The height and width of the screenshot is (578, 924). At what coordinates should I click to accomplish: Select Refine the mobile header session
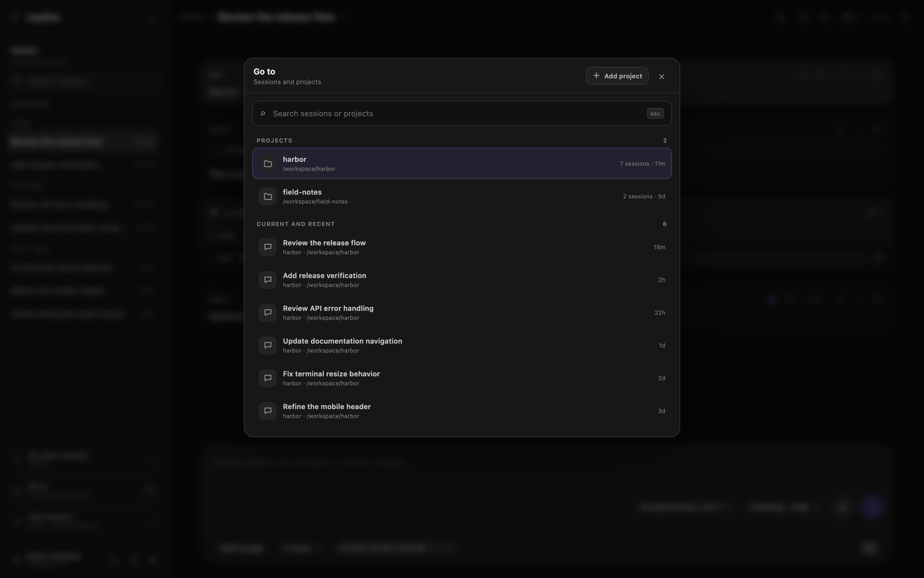click(462, 411)
